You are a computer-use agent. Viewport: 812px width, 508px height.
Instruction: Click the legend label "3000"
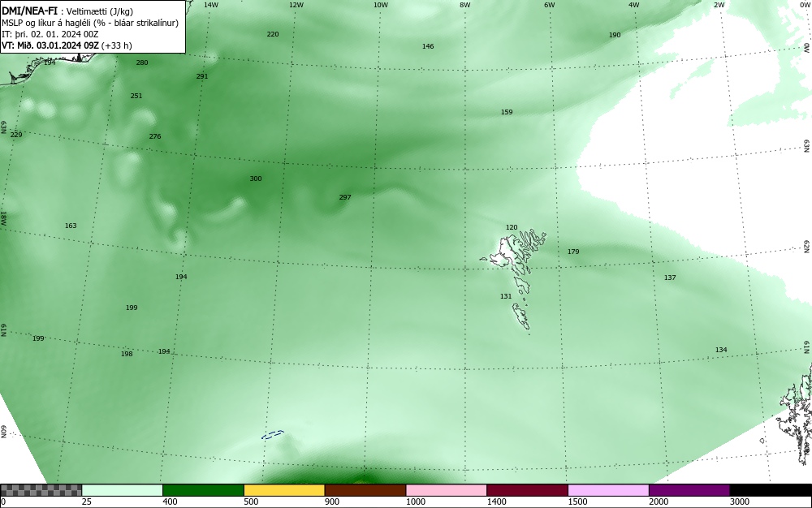click(x=740, y=502)
